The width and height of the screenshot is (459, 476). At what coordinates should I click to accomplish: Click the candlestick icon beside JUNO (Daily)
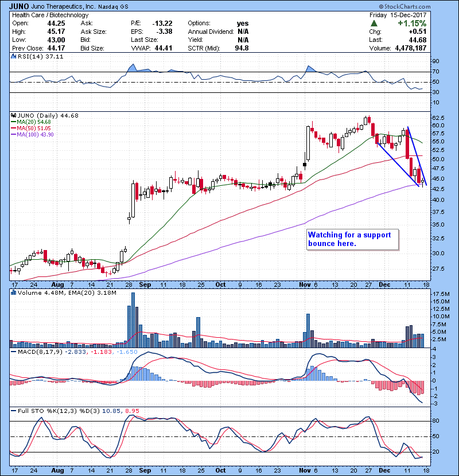pos(13,115)
